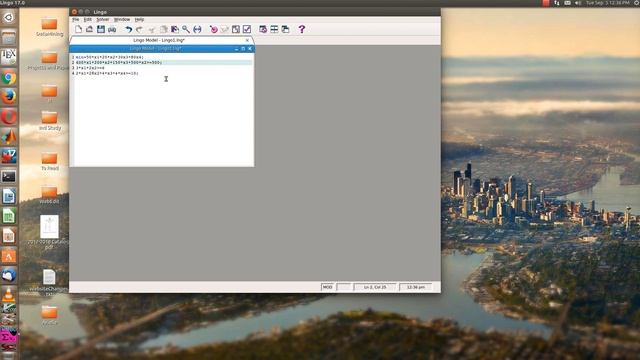Open the Window menu

click(122, 19)
